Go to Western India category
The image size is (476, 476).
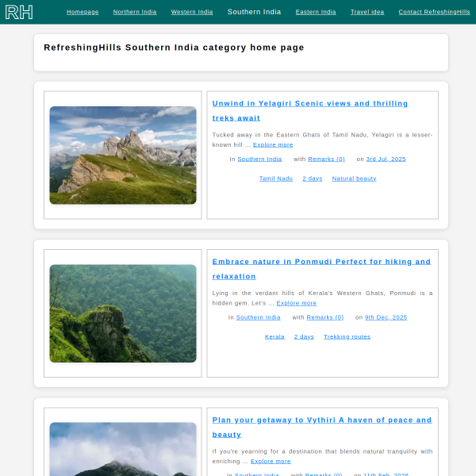192,12
